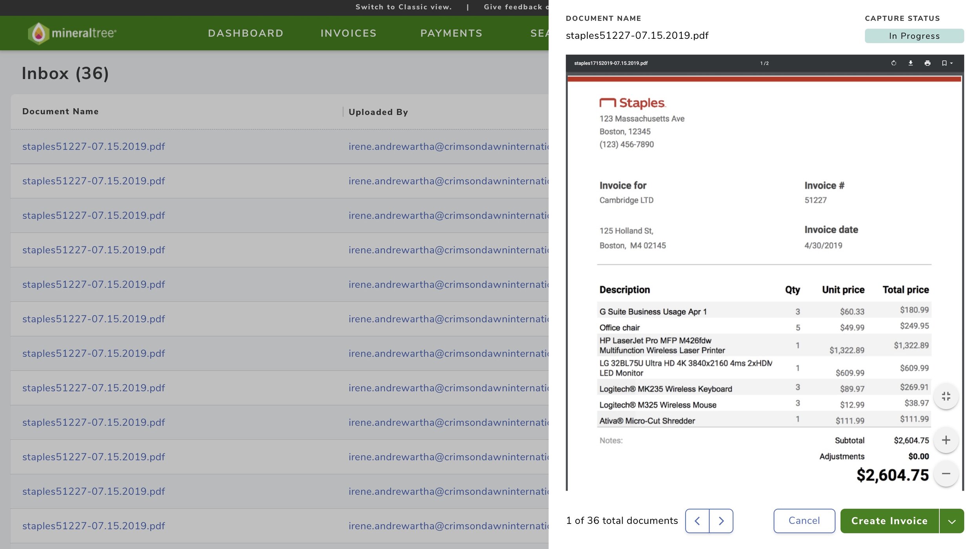The image size is (980, 549).
Task: Open the PDF bookmark dropdown
Action: coord(947,63)
